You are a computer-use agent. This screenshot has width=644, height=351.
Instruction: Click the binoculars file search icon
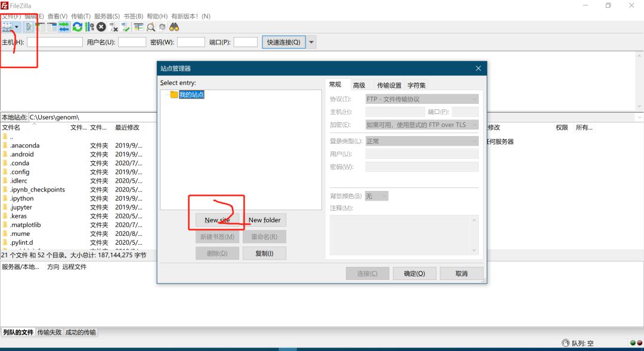174,27
